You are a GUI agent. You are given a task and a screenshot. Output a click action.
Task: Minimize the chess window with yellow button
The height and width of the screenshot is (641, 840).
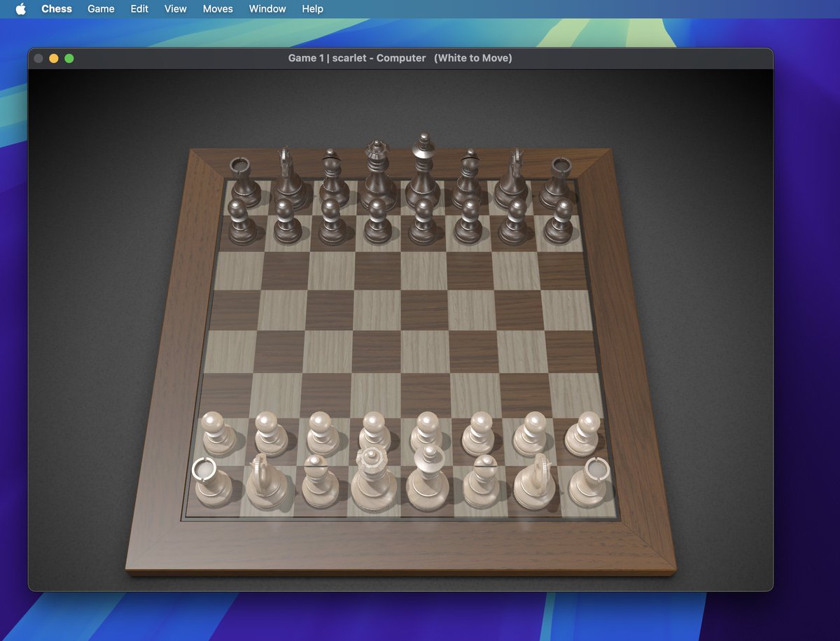tap(54, 58)
